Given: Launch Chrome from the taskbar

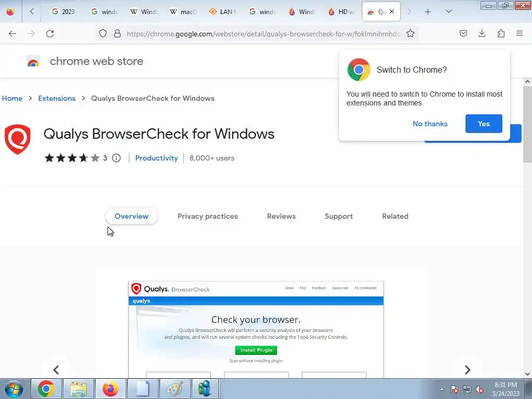Looking at the screenshot, I should pyautogui.click(x=46, y=389).
